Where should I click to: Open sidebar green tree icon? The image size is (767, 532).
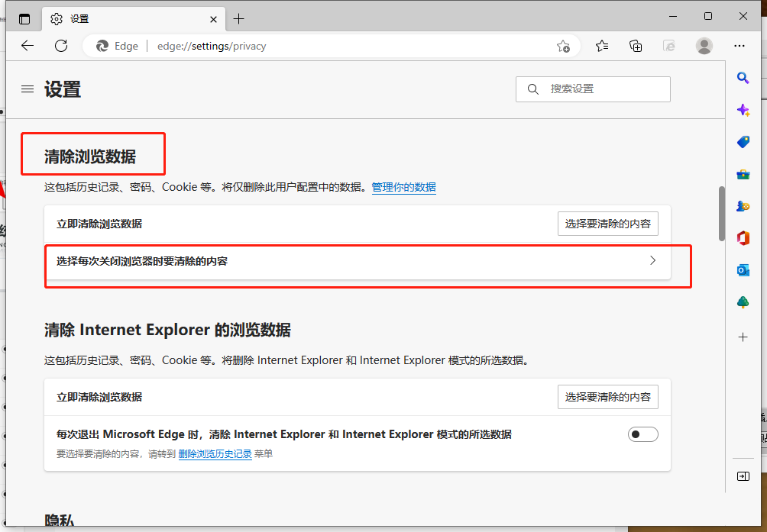743,302
